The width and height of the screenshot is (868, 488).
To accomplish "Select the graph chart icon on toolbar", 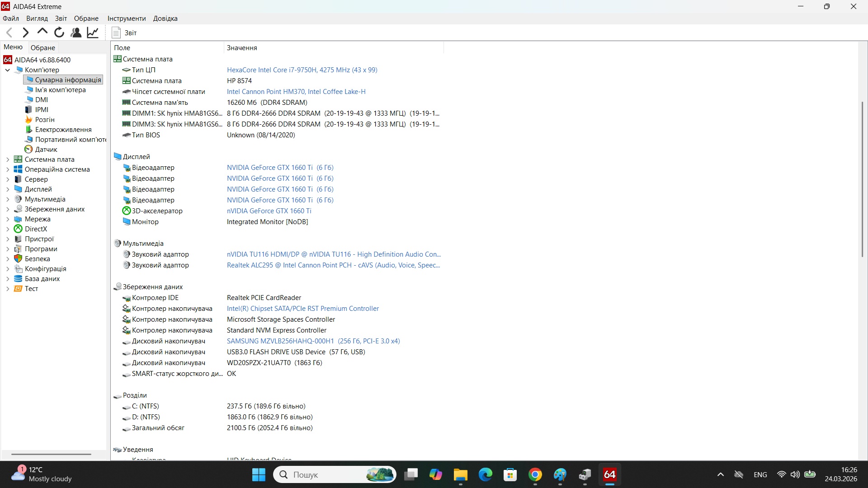I will (x=92, y=32).
